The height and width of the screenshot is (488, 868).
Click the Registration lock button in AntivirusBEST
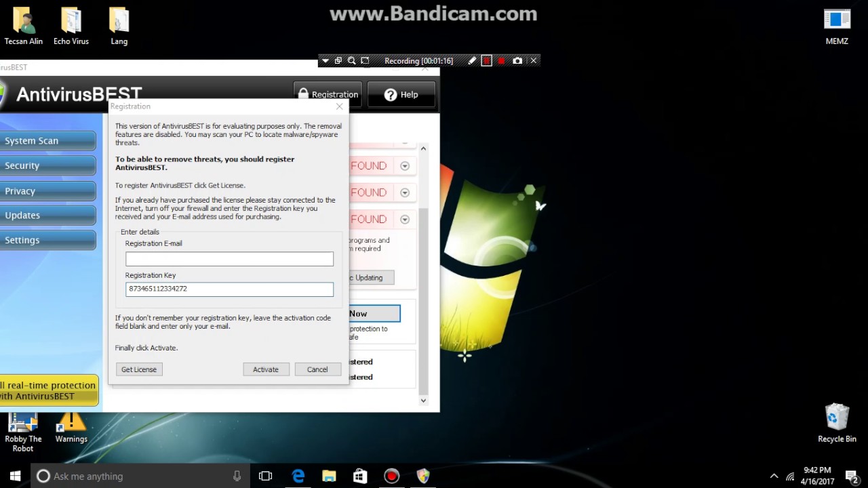tap(328, 95)
